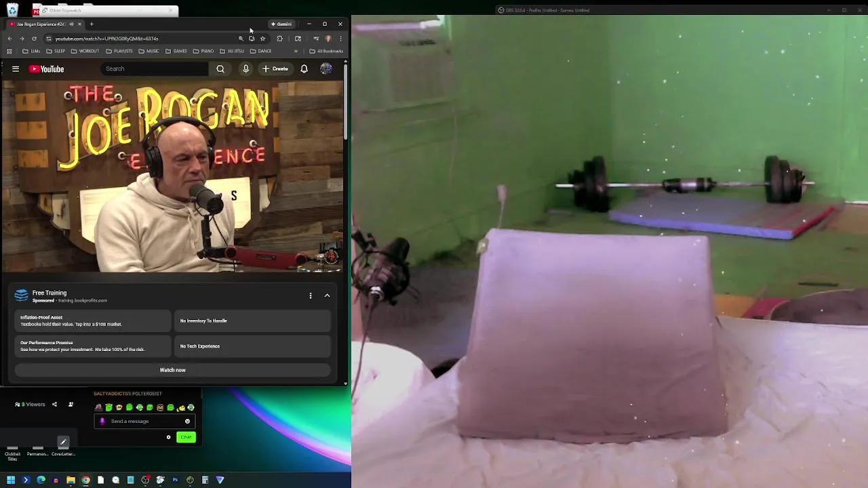Open the Recycle Bin desktop icon
Viewport: 868px width, 488px height.
(x=13, y=10)
